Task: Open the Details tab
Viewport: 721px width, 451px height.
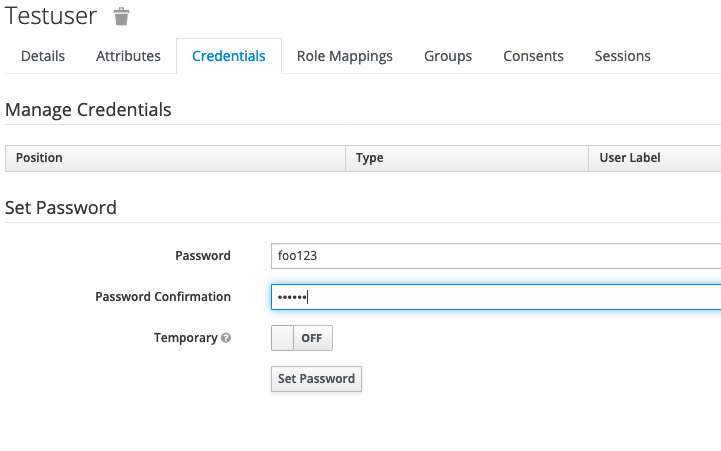Action: point(43,56)
